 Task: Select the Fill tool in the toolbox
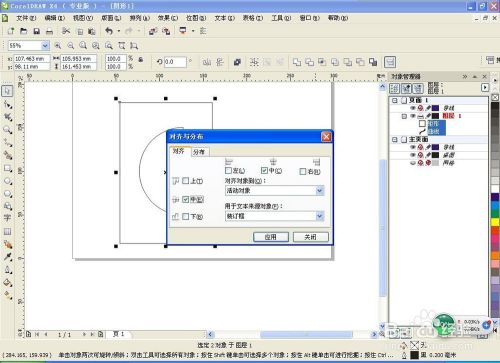[x=7, y=283]
